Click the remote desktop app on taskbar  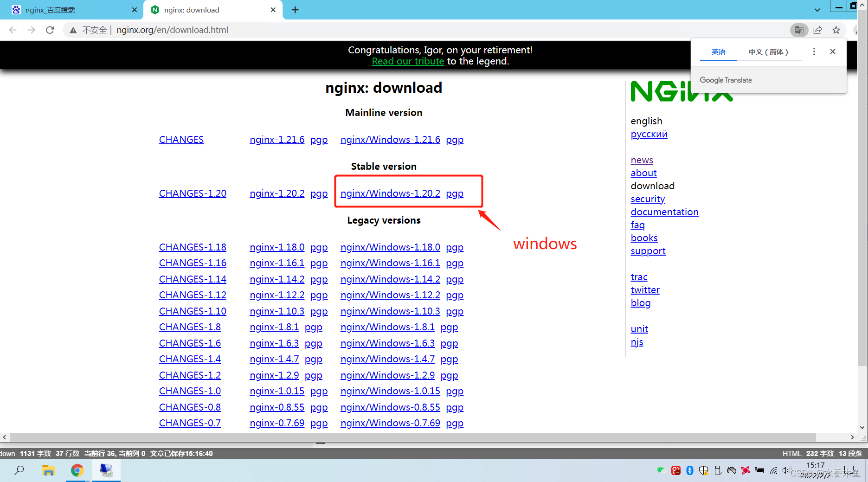pyautogui.click(x=106, y=470)
